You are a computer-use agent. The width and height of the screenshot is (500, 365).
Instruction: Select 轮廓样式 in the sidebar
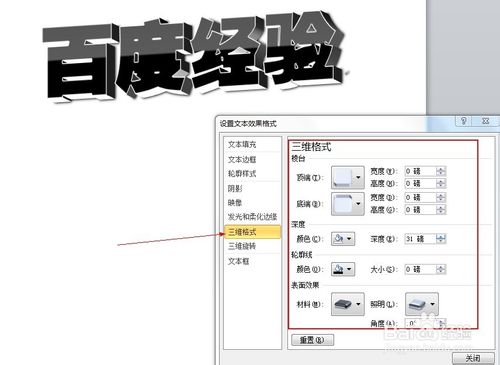click(x=242, y=174)
